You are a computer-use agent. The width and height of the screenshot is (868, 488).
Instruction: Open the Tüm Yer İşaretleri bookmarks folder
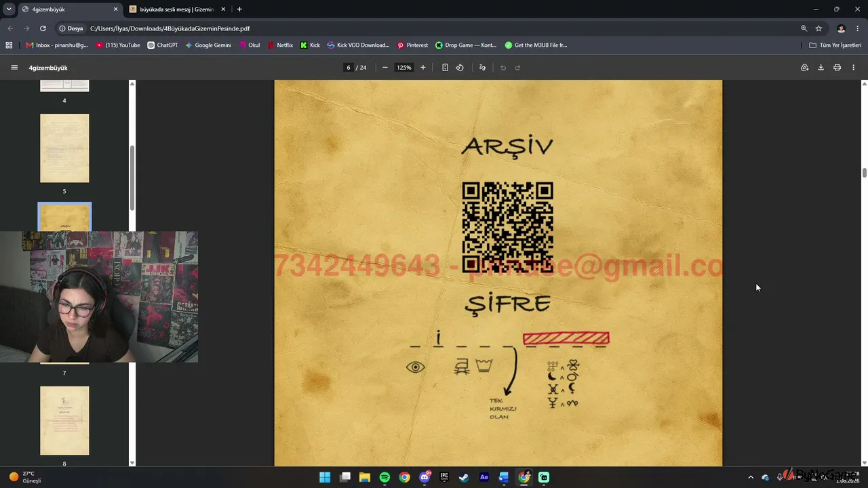(x=835, y=45)
